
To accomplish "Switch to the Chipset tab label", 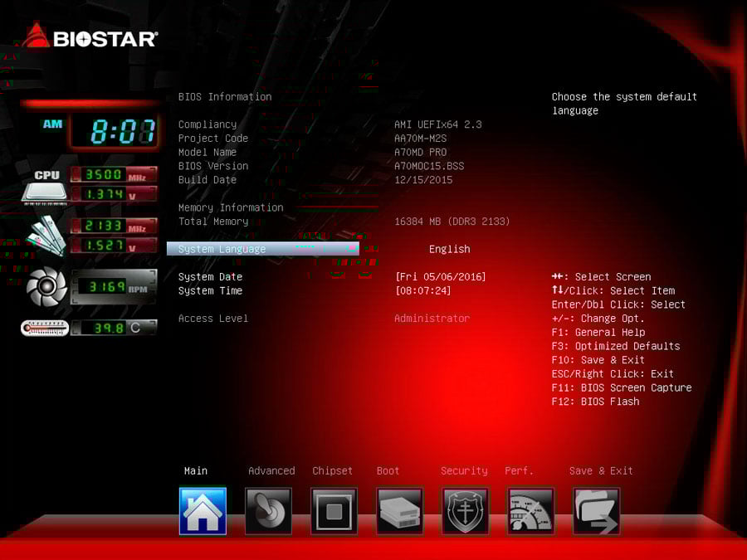I will click(x=333, y=471).
